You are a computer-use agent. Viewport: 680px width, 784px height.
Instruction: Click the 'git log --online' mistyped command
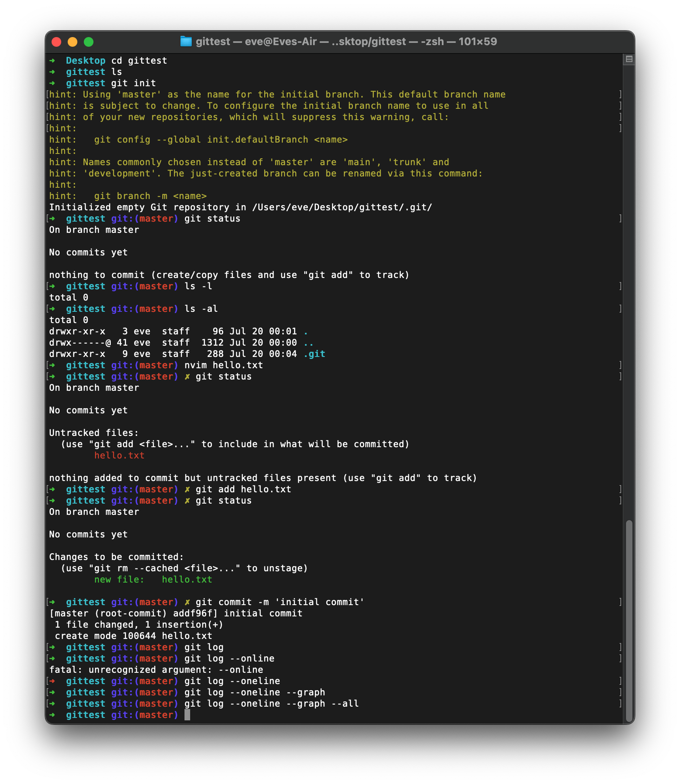229,659
